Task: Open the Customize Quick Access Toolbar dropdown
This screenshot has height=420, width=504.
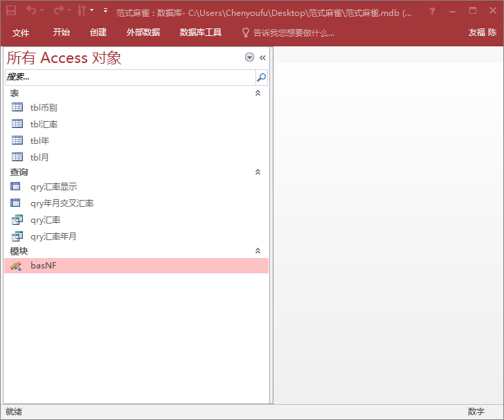Action: [x=105, y=10]
